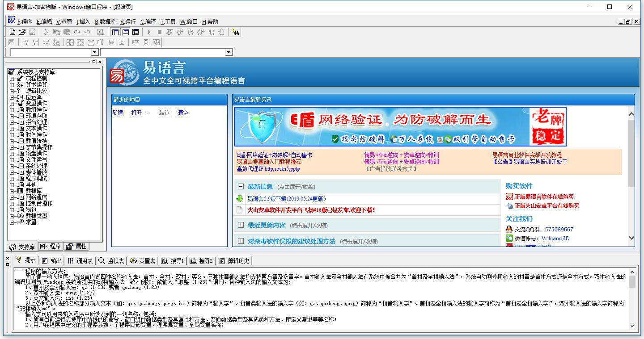Click the make same height icon
This screenshot has width=644, height=339.
[146, 42]
